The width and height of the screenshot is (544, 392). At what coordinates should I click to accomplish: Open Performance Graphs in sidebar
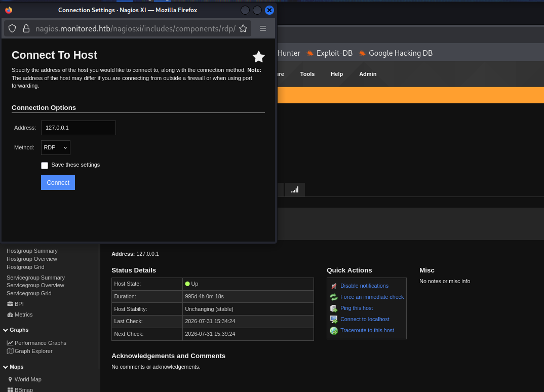tap(40, 343)
